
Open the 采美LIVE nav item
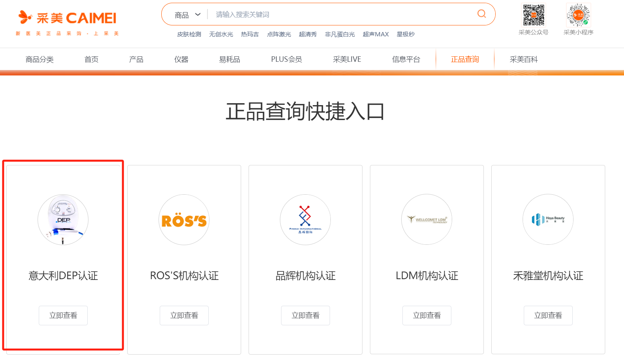347,59
